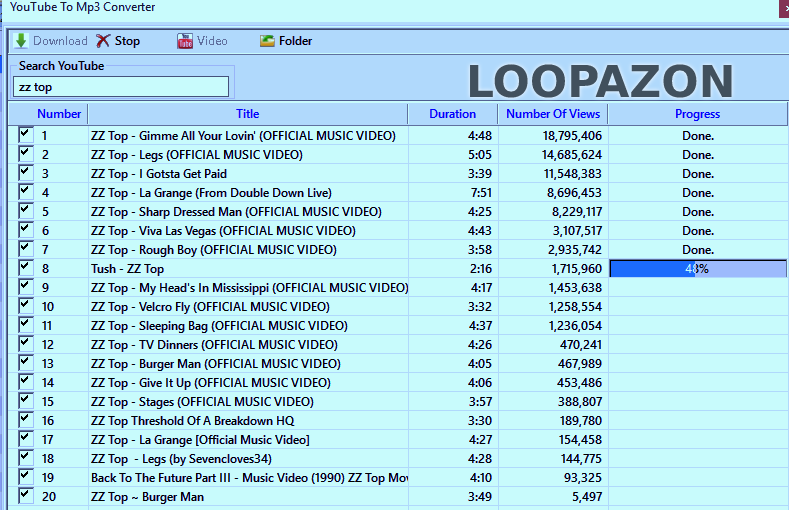Select title 'ZZ Top - I Gotsta Get Paid'

tap(159, 174)
